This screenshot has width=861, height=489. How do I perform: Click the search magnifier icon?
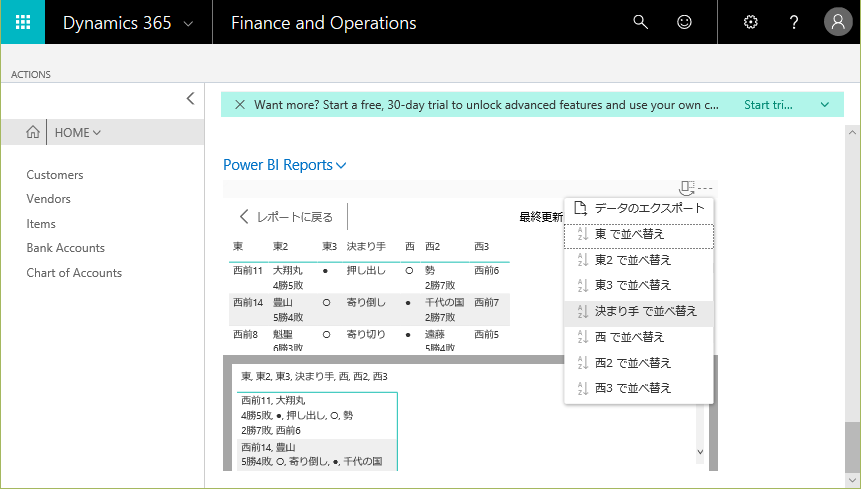(640, 23)
